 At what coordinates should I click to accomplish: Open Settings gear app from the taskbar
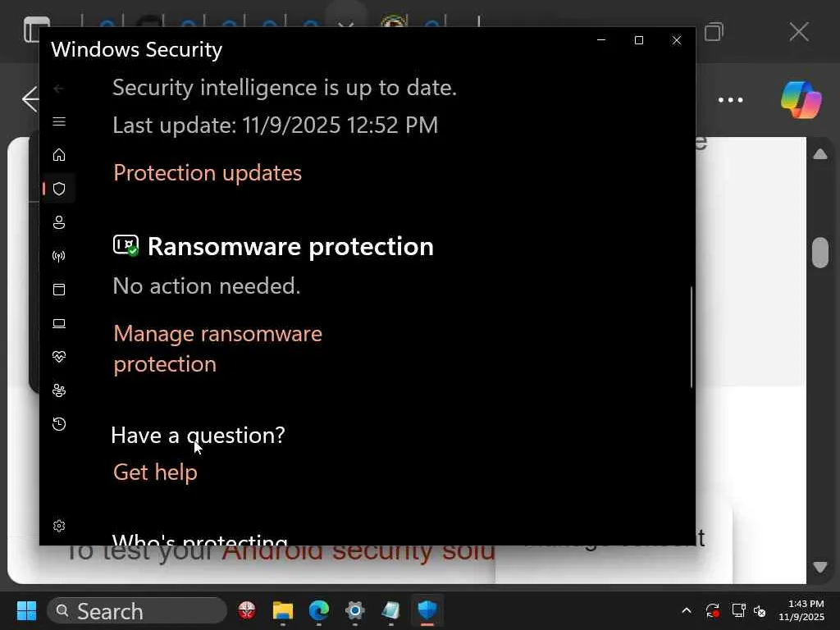coord(354,610)
